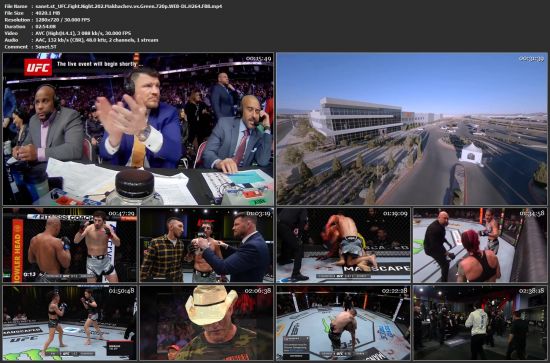Select the 00:47:29 fighters squaring off thumbnail
This screenshot has height=363, width=550.
pos(69,245)
